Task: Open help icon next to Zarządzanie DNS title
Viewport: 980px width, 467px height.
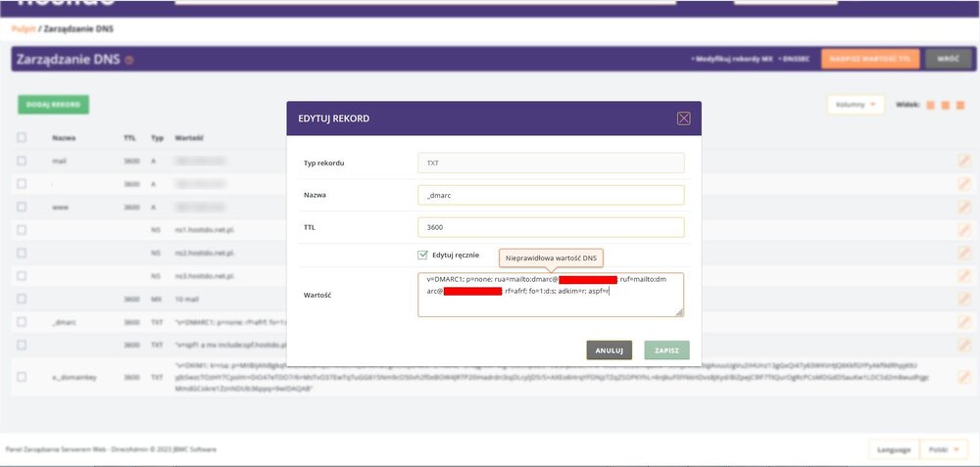Action: tap(129, 61)
